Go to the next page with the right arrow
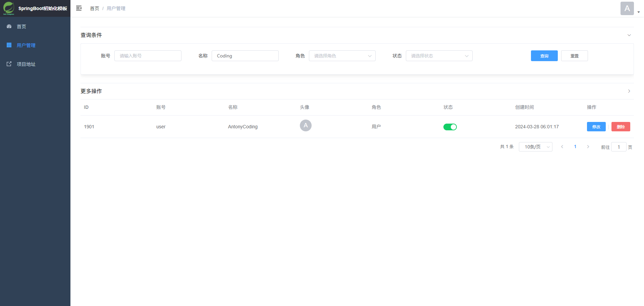This screenshot has width=644, height=306. coord(588,147)
